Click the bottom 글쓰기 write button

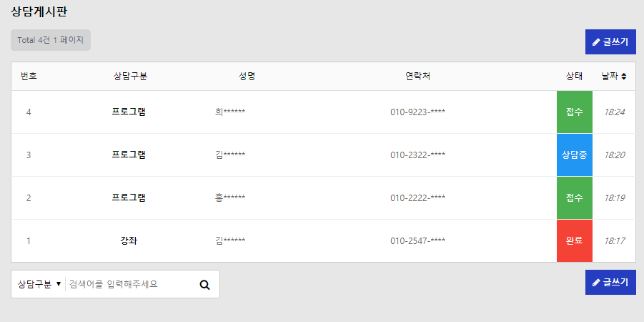pyautogui.click(x=610, y=283)
